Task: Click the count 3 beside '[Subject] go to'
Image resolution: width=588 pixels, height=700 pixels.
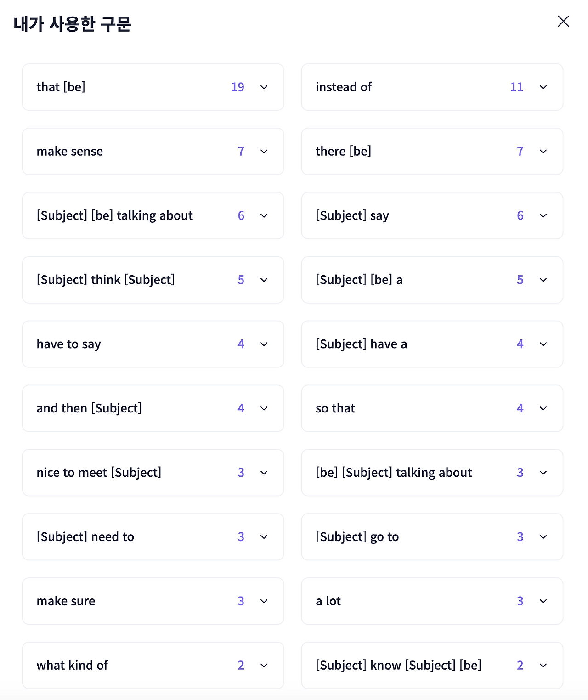Action: [x=520, y=537]
